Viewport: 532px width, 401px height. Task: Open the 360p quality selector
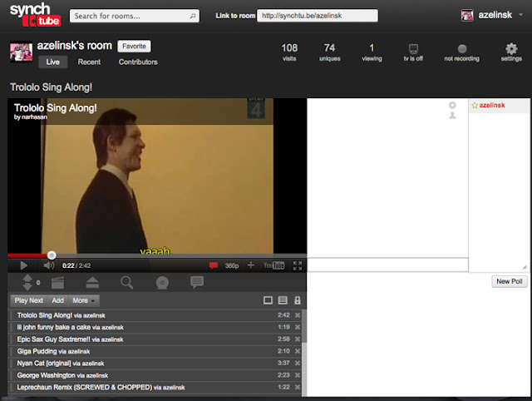232,265
